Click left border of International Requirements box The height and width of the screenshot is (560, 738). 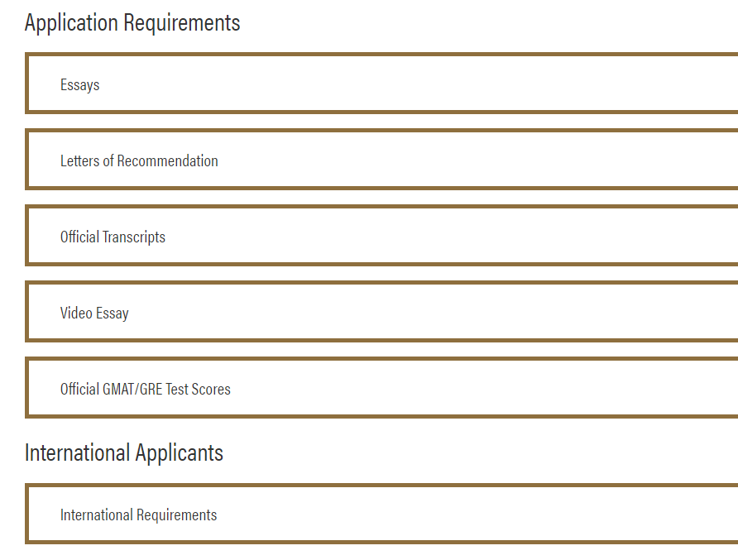(x=27, y=514)
